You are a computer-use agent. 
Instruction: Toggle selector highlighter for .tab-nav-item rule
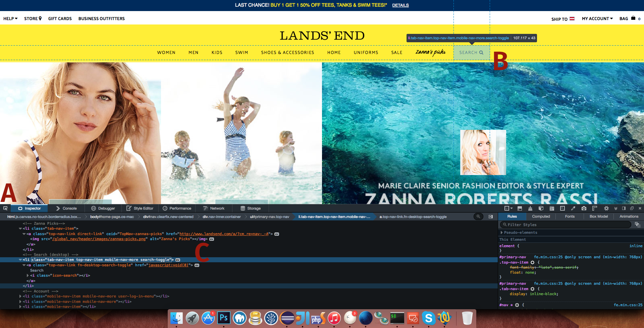[532, 289]
